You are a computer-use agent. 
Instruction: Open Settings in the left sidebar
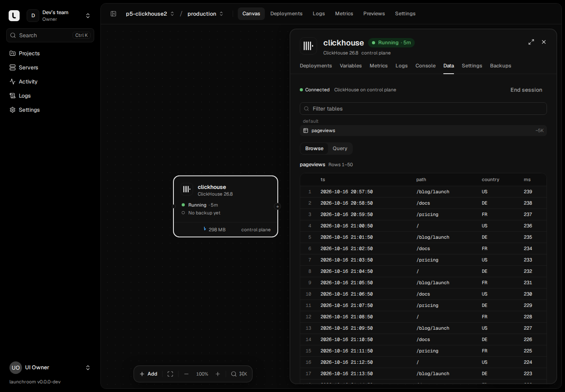[50, 110]
